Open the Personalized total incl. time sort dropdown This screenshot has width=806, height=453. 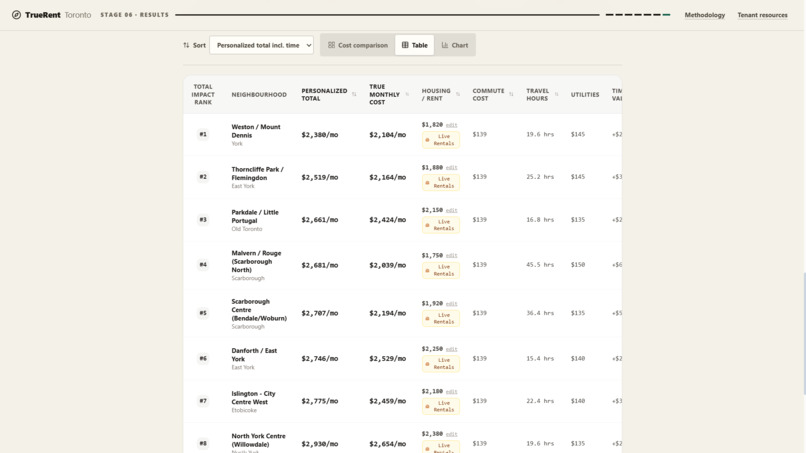[x=261, y=45]
